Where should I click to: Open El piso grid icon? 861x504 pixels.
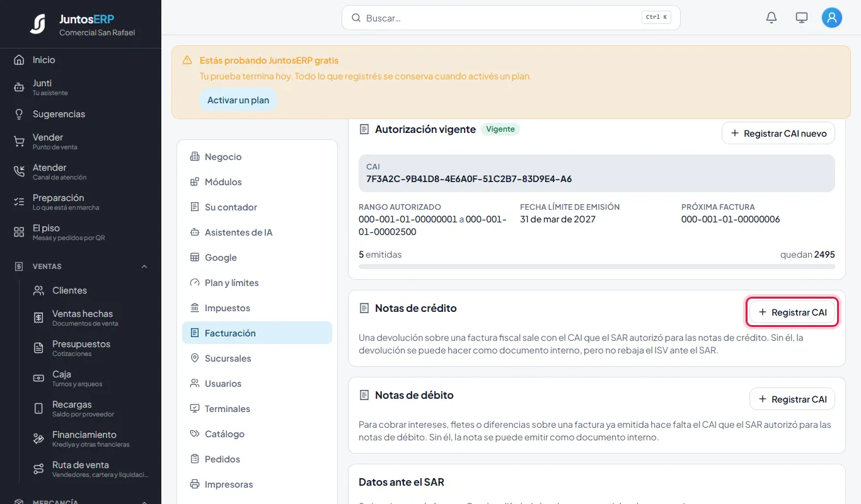[19, 232]
